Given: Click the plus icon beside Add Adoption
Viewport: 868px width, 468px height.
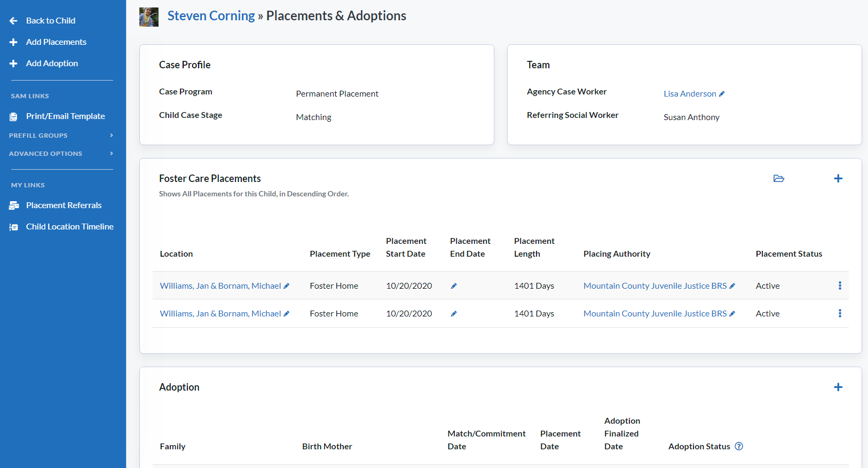Looking at the screenshot, I should pyautogui.click(x=13, y=64).
